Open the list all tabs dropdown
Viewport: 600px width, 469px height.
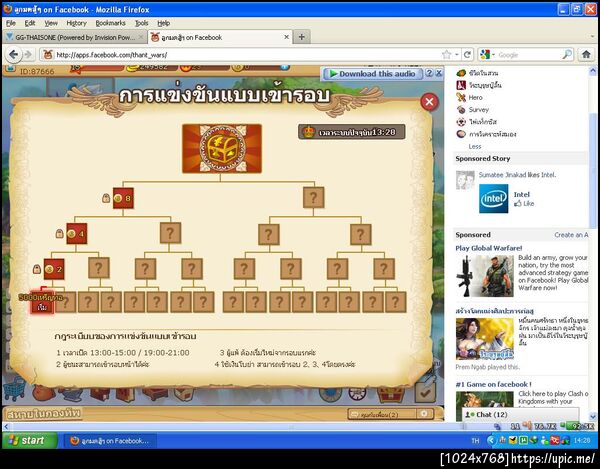coord(593,37)
